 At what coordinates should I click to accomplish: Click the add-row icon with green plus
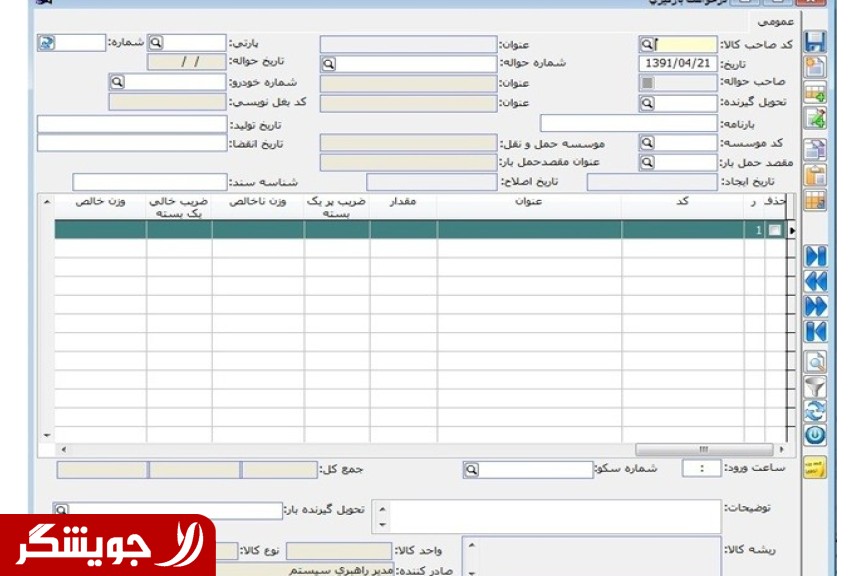815,93
